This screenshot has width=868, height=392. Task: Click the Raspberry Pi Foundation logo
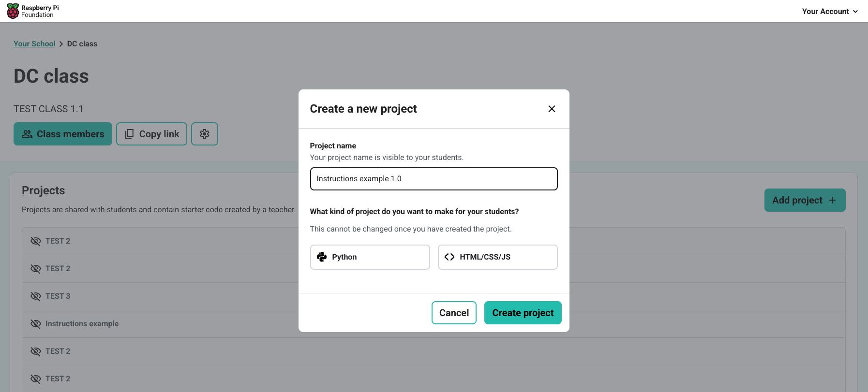coord(13,11)
